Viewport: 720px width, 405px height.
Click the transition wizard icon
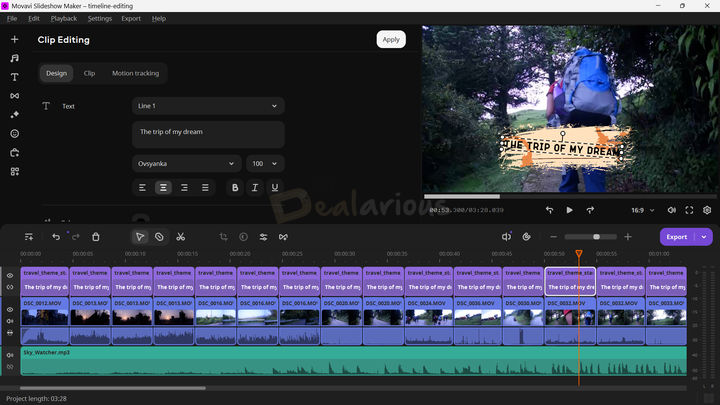(283, 237)
